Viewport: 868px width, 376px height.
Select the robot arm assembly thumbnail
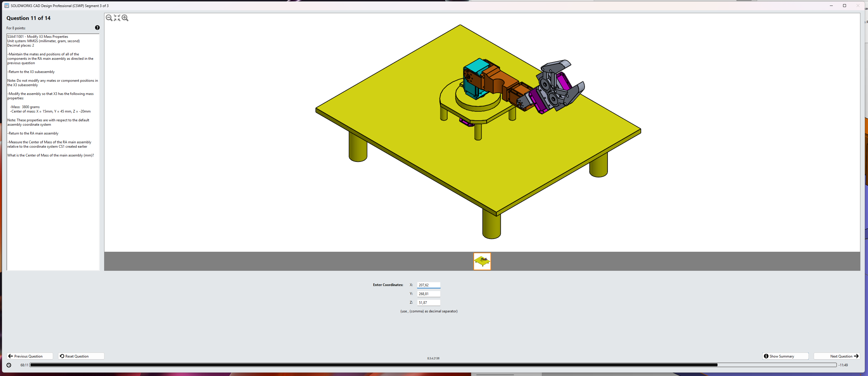coord(482,261)
